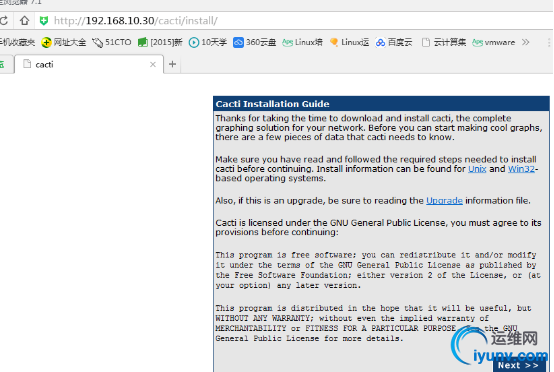Follow the Unix install link

477,169
